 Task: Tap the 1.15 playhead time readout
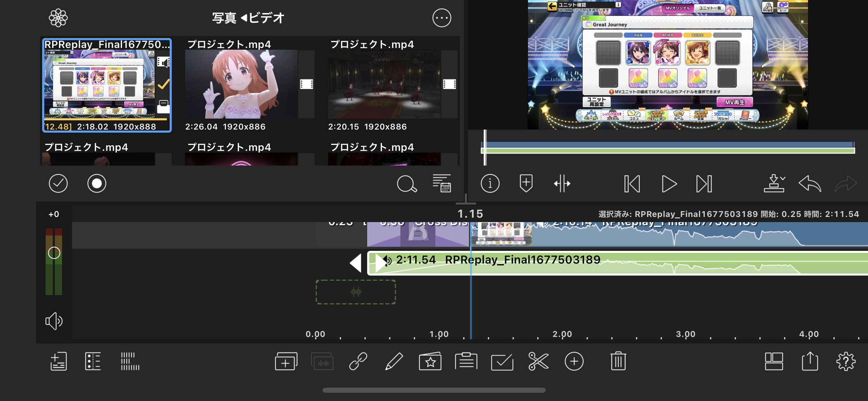[x=470, y=214]
